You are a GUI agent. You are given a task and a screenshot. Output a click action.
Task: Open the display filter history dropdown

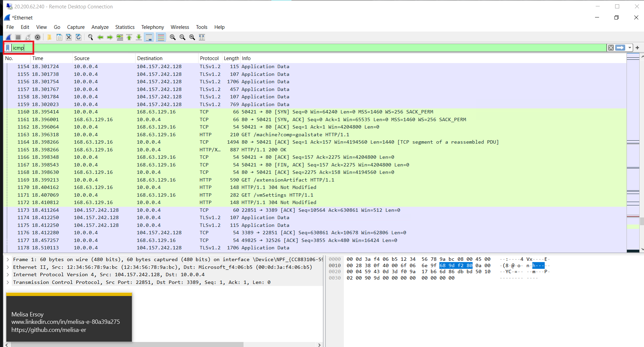pos(630,48)
